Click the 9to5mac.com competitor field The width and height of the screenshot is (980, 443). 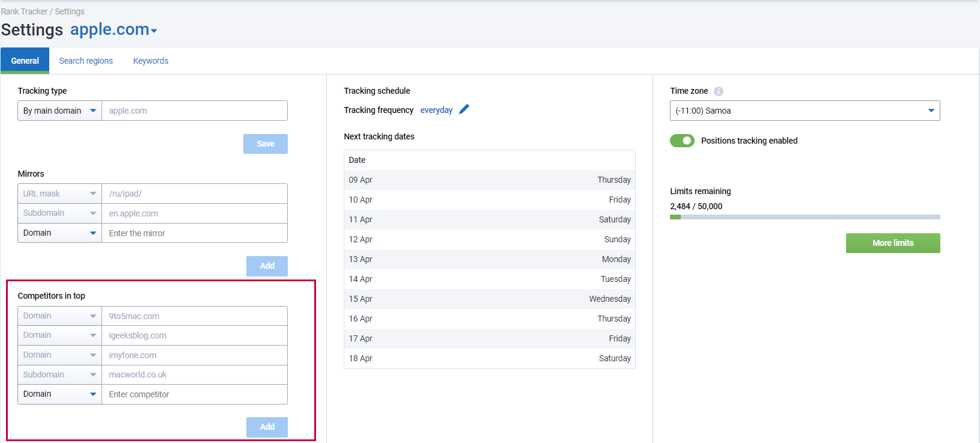(195, 316)
